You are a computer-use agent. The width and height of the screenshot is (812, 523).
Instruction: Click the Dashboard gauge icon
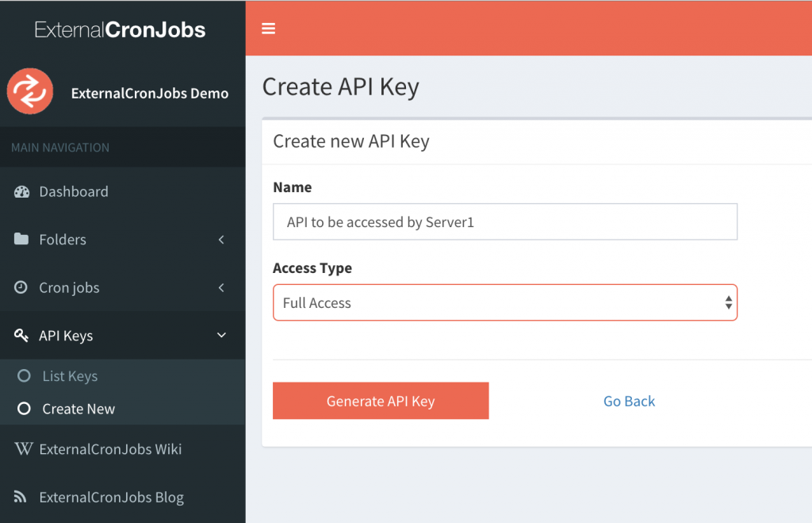tap(21, 192)
